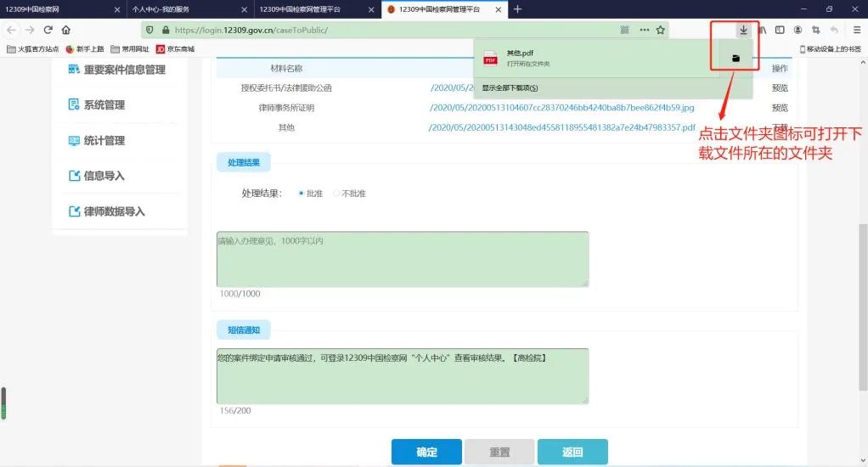868x467 pixels.
Task: Open the browser home page
Action: click(x=66, y=30)
